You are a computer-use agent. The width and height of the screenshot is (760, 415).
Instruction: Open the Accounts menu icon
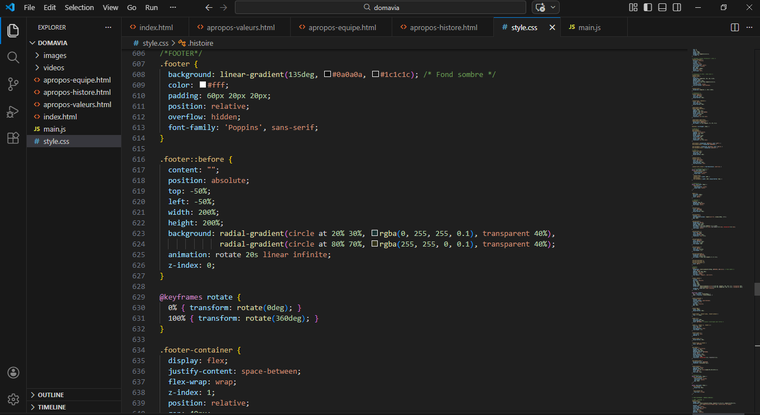click(x=13, y=372)
